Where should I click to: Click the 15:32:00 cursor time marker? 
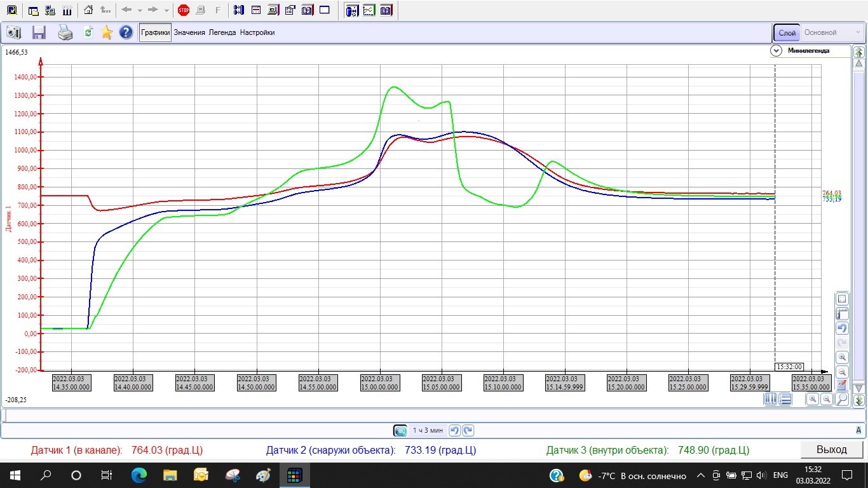789,367
